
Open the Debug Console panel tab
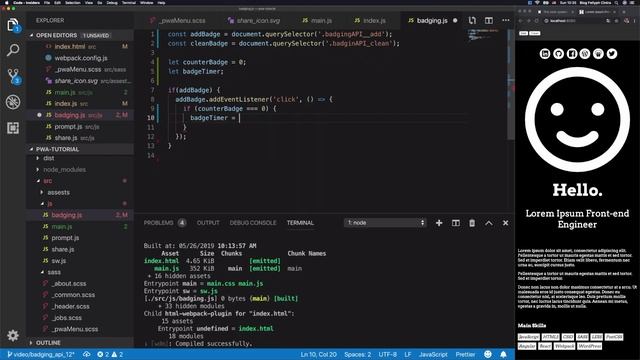[x=253, y=223]
